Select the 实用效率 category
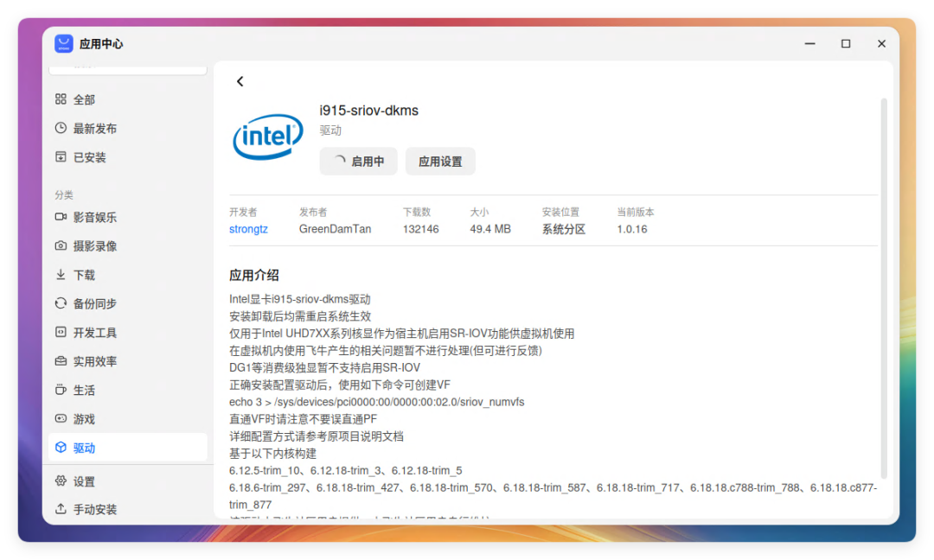 127,361
